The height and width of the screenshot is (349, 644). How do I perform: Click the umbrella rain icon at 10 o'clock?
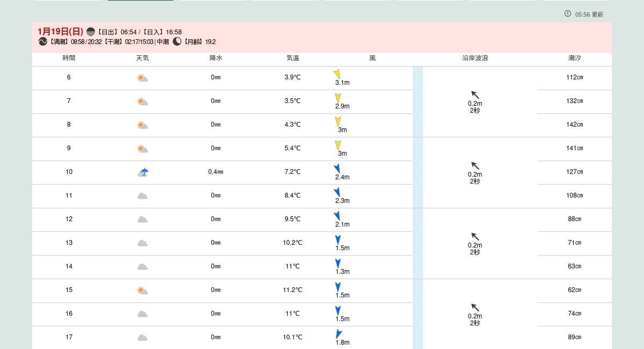(x=143, y=172)
